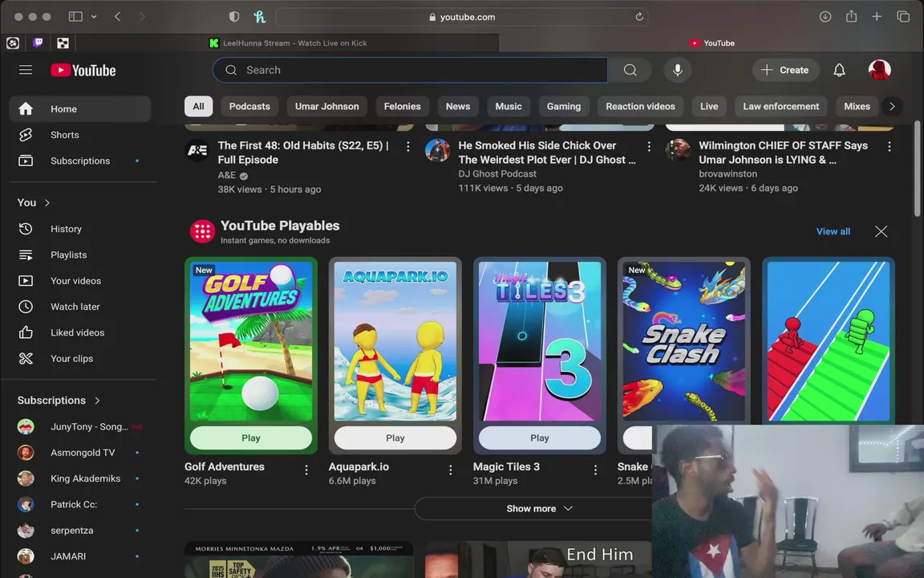
Task: Expand the You section chevron
Action: (x=47, y=203)
